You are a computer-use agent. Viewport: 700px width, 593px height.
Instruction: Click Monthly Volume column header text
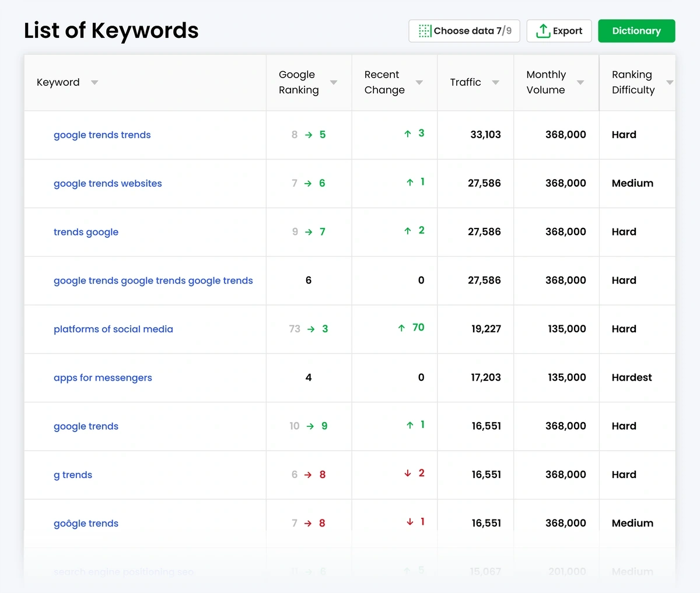point(546,82)
